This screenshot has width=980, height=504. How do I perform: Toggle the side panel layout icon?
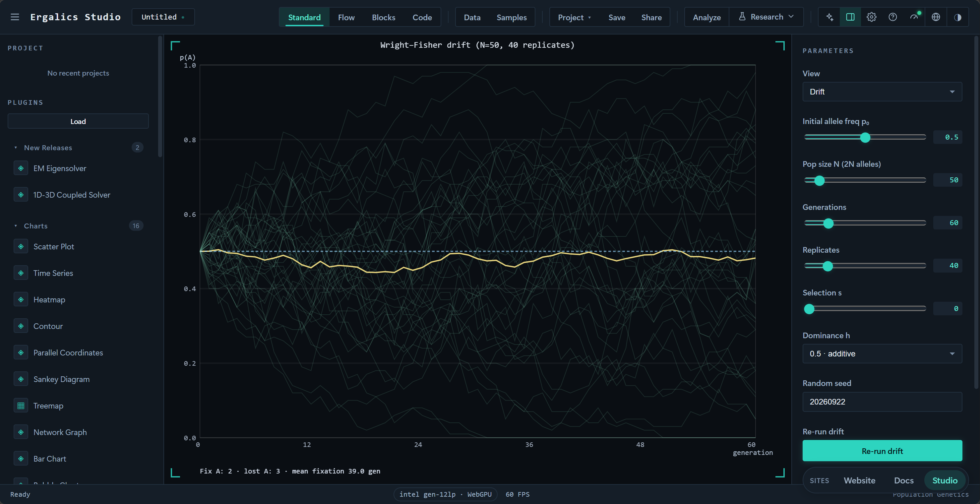point(850,17)
